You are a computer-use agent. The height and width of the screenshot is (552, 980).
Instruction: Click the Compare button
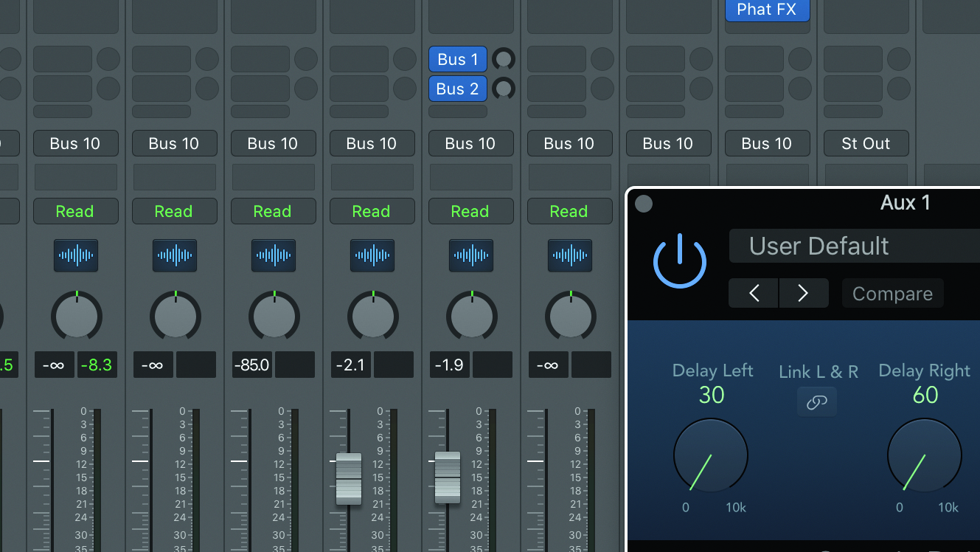[x=892, y=294]
